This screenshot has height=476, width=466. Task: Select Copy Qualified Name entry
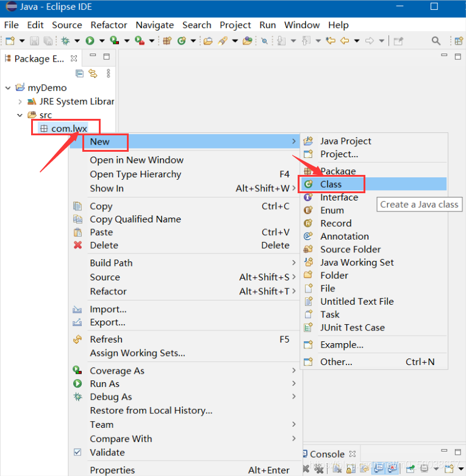pyautogui.click(x=185, y=219)
